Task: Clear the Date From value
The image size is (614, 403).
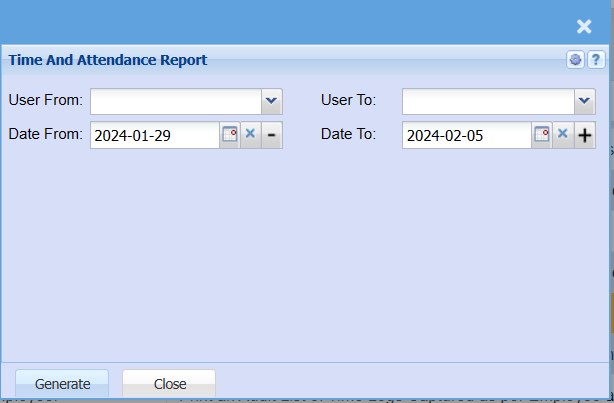Action: pyautogui.click(x=251, y=135)
